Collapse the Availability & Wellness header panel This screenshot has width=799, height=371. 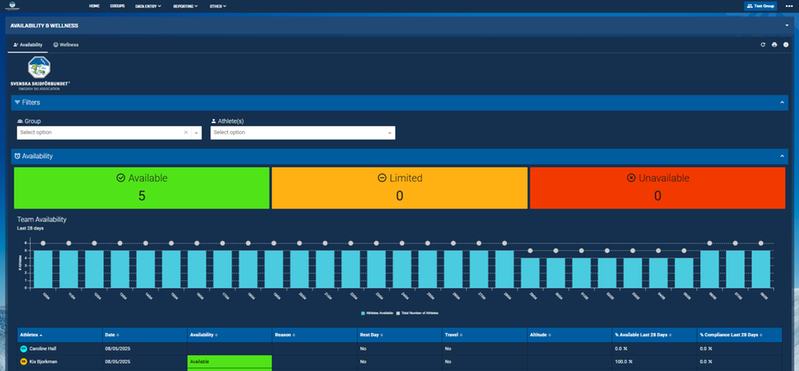coord(787,25)
